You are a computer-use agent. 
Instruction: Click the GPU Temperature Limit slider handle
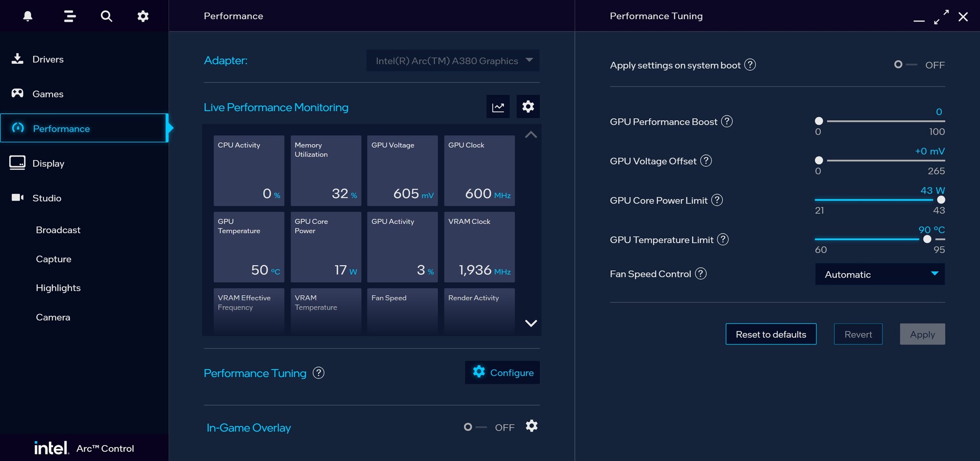pyautogui.click(x=927, y=239)
